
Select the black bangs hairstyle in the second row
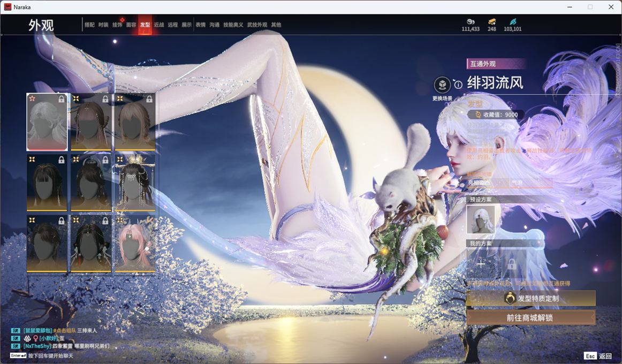[47, 183]
